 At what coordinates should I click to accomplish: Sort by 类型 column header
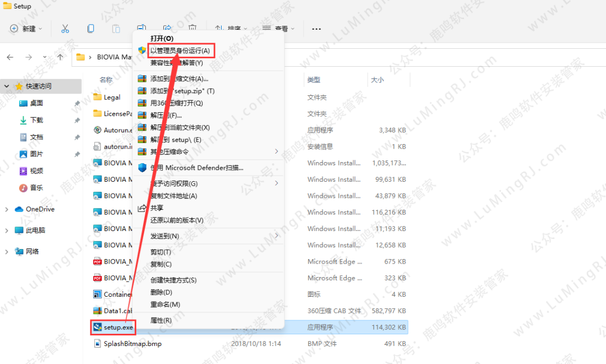(314, 80)
